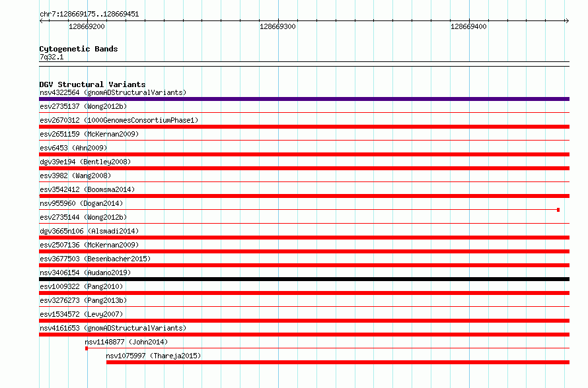Click dgv3665n106 (Alsmadi2014) label
588x388 pixels.
point(89,231)
